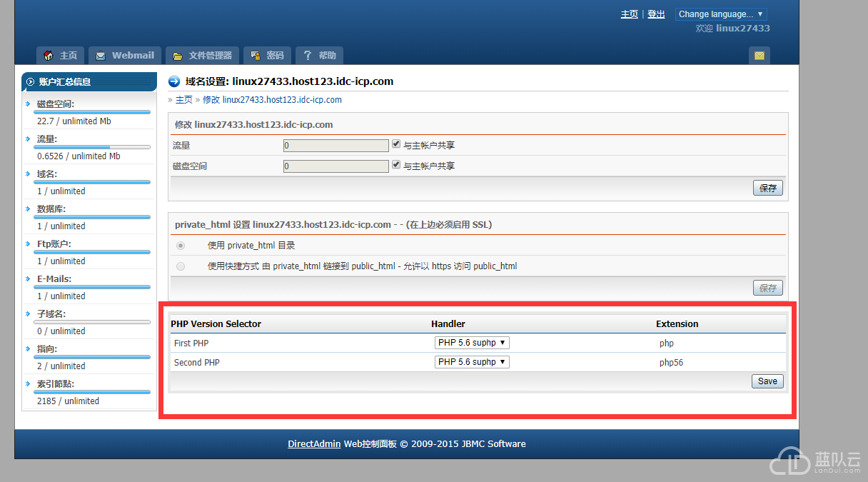Click the home icon in navigation bar
Image resolution: width=868 pixels, height=482 pixels.
49,56
